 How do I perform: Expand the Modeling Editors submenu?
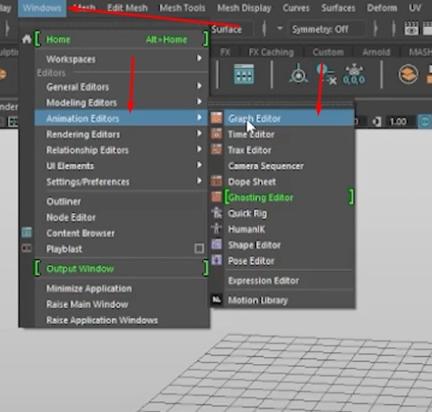[x=122, y=102]
